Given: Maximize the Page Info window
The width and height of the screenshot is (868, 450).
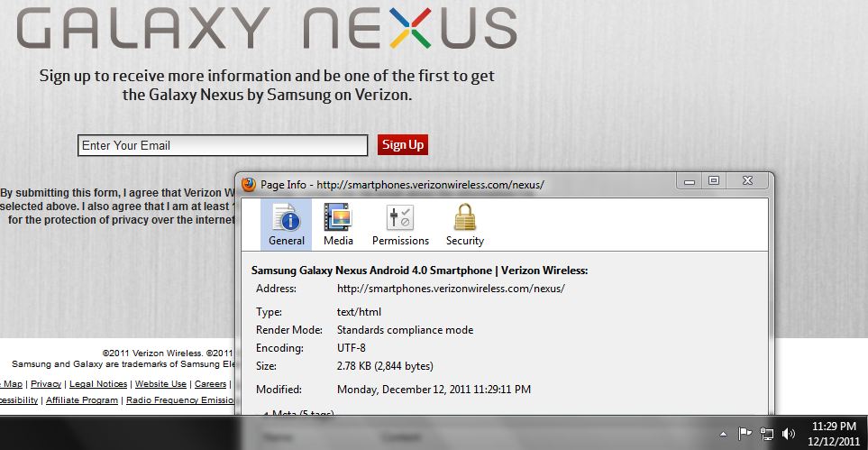Looking at the screenshot, I should 714,180.
